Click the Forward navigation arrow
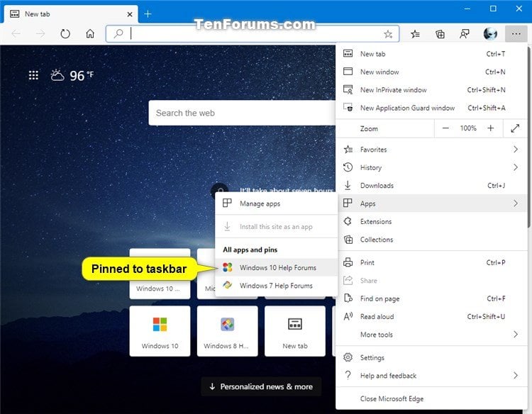 (40, 34)
